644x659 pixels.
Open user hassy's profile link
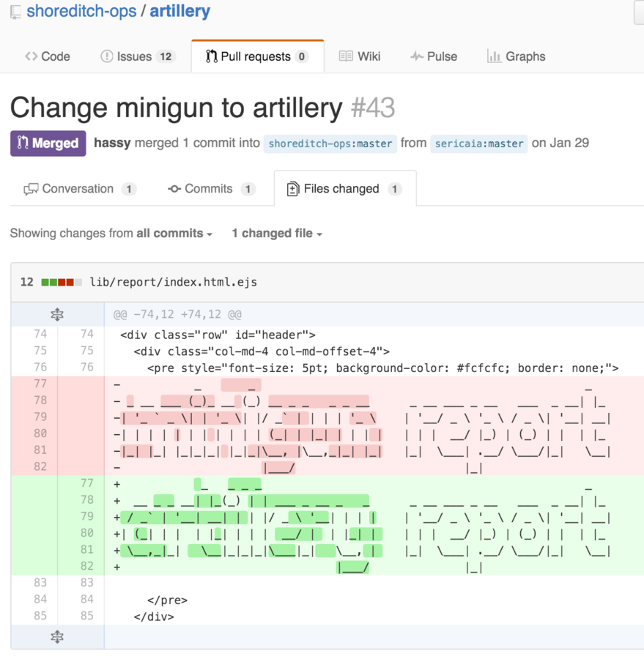click(112, 143)
